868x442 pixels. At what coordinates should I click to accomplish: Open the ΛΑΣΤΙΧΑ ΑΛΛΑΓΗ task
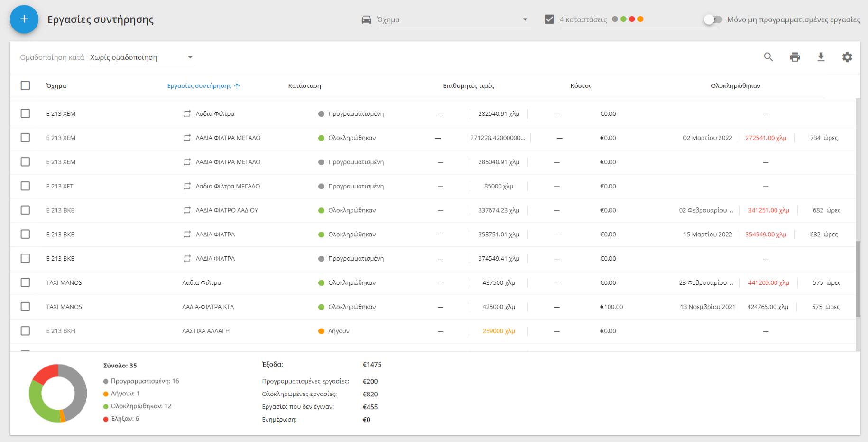point(206,331)
